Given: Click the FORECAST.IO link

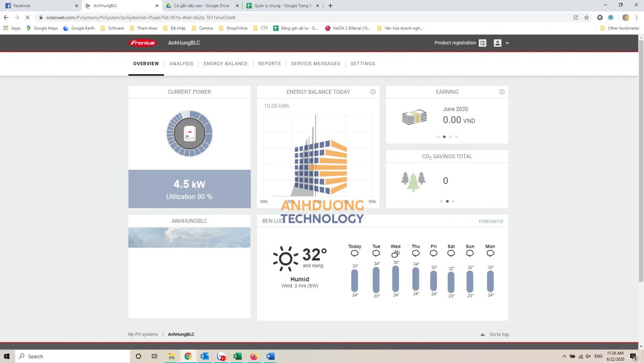Looking at the screenshot, I should (x=491, y=221).
